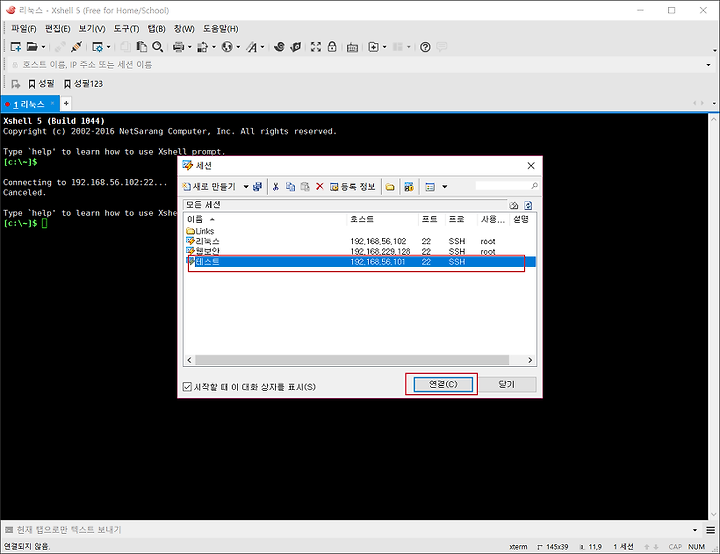
Task: Click the host name address input field
Action: click(360, 65)
